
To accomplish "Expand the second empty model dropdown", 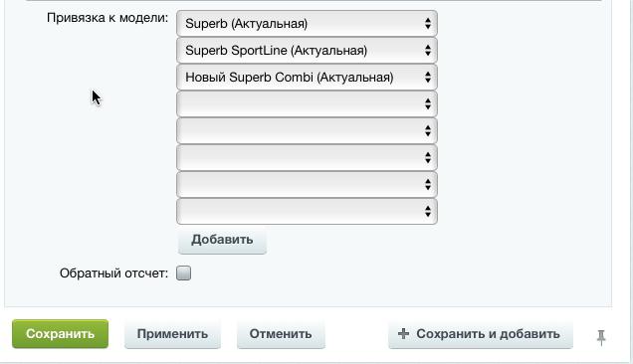I will point(307,130).
